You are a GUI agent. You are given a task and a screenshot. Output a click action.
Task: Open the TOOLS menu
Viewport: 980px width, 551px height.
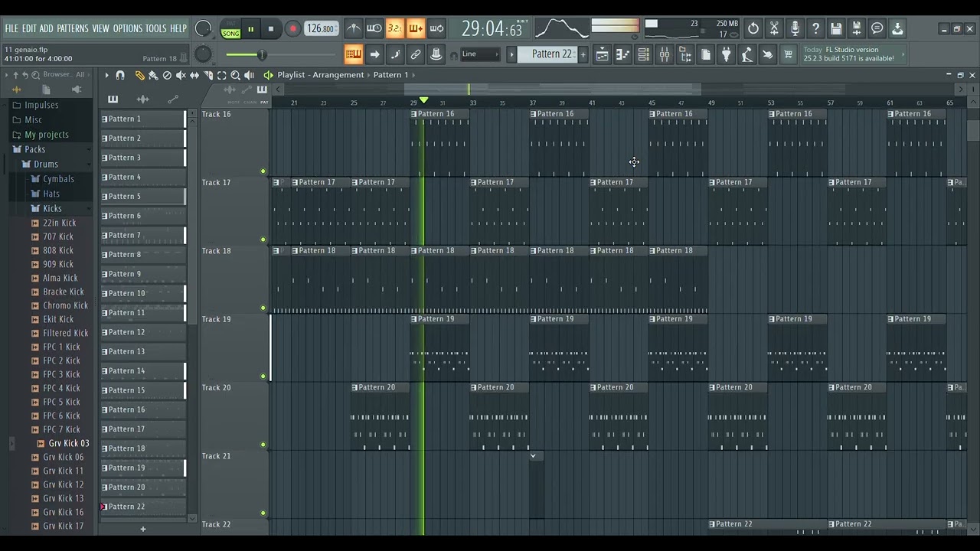pos(155,29)
